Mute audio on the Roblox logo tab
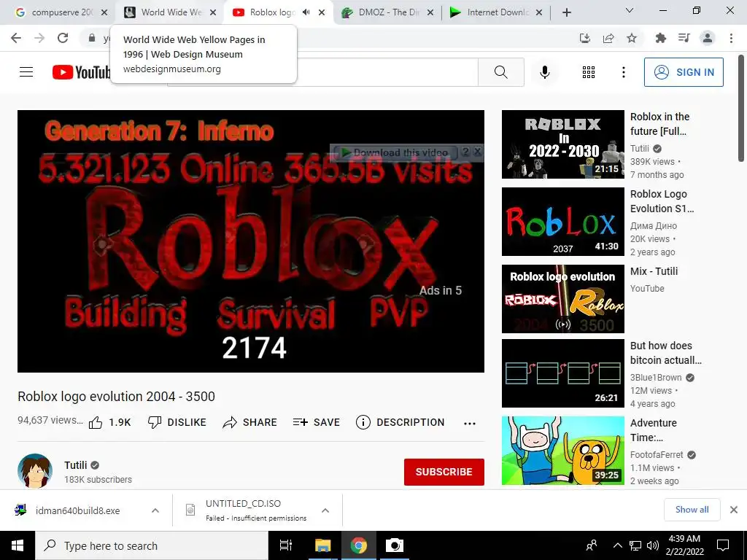747x560 pixels. pos(306,12)
